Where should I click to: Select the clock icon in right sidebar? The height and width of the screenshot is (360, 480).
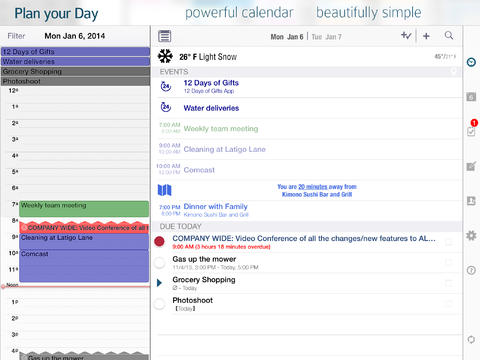471,62
